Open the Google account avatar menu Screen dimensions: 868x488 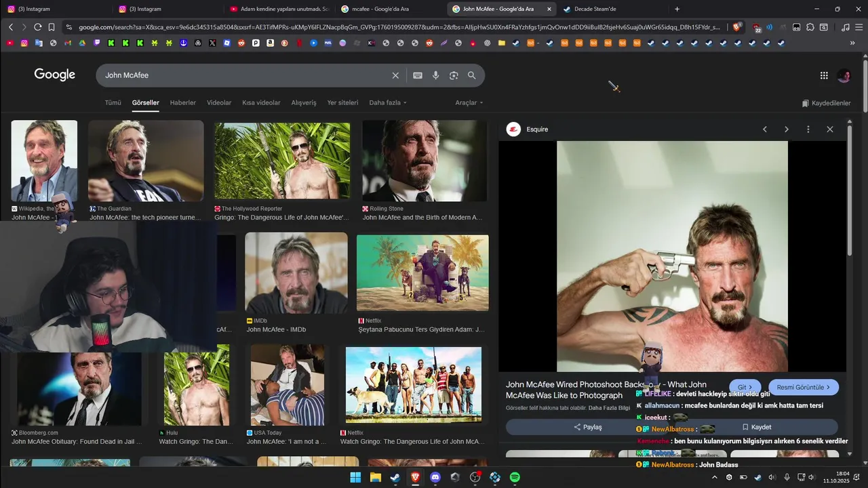(844, 76)
